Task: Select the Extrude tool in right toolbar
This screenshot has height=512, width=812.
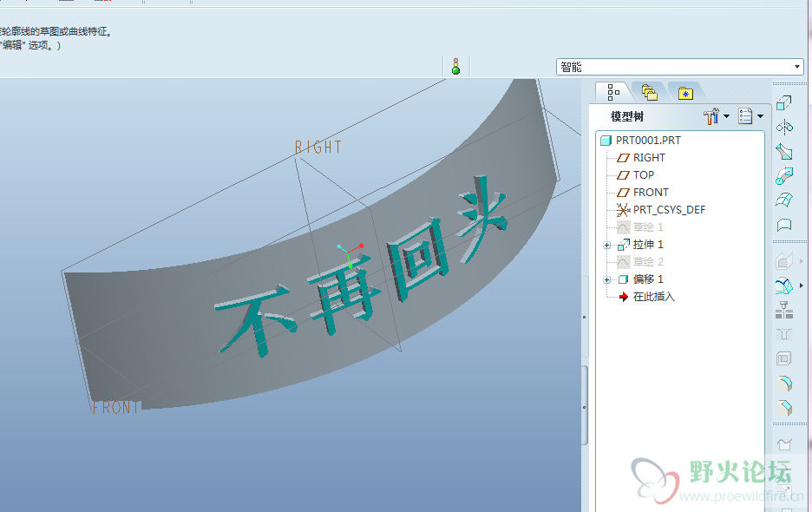Action: click(x=784, y=102)
